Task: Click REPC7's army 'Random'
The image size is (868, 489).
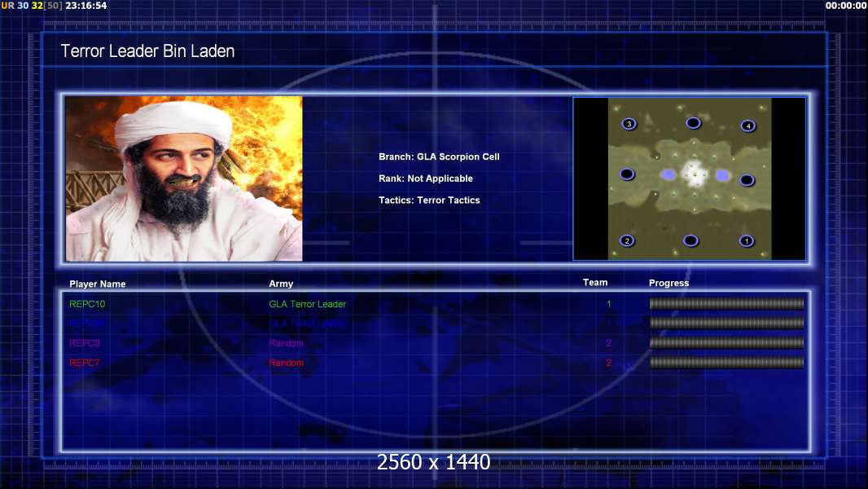Action: (x=286, y=363)
